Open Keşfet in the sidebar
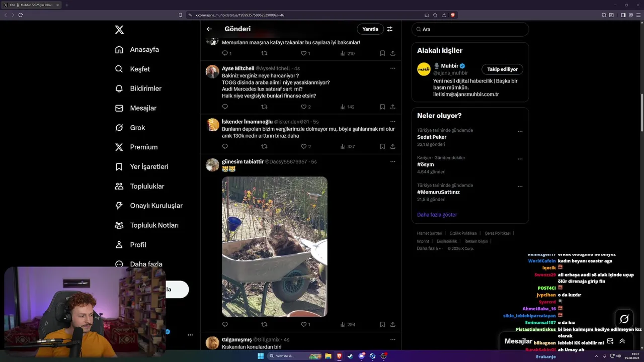The image size is (644, 362). click(x=132, y=69)
